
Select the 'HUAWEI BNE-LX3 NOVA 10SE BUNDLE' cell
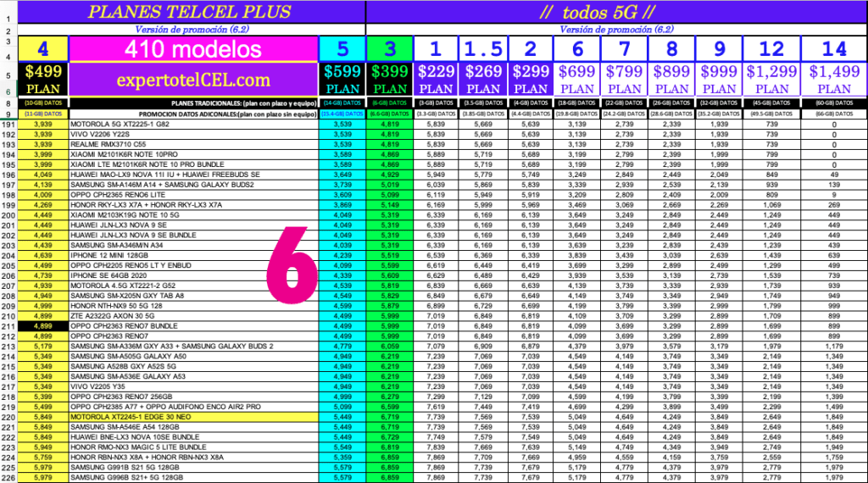(193, 437)
